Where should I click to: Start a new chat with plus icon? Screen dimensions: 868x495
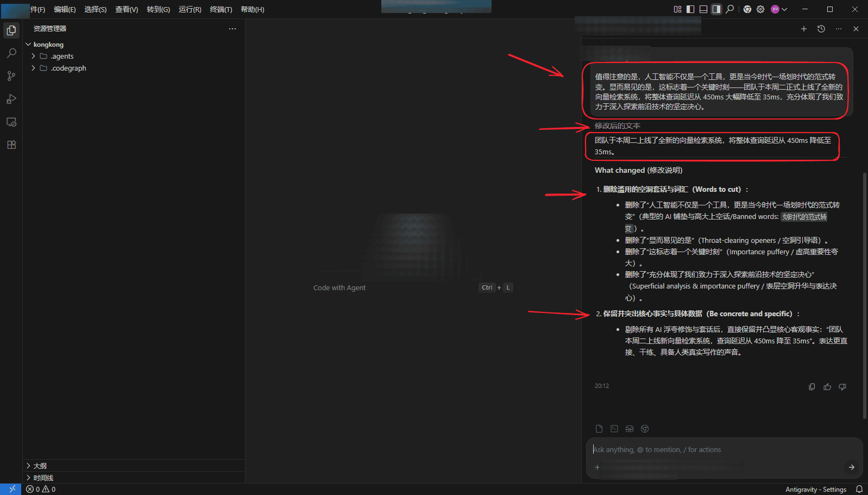tap(804, 29)
